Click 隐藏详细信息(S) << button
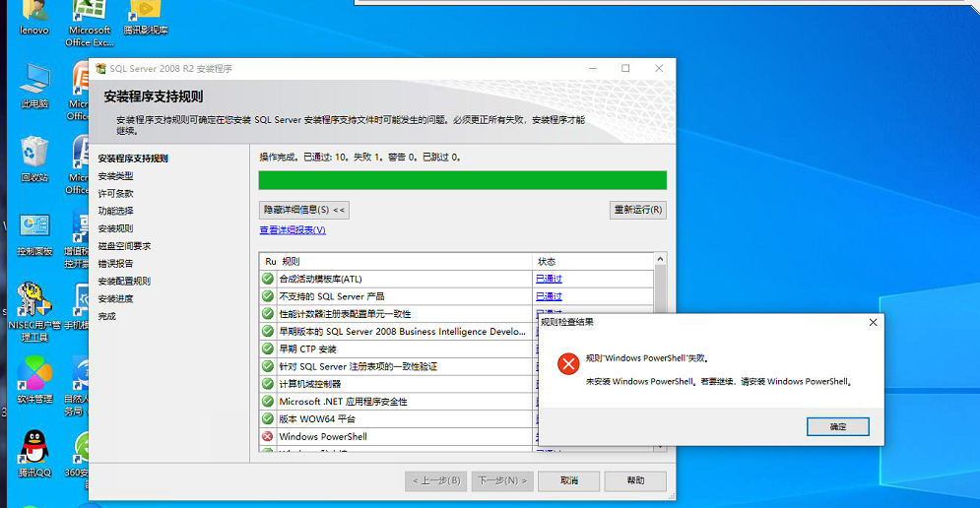980x508 pixels. 303,210
